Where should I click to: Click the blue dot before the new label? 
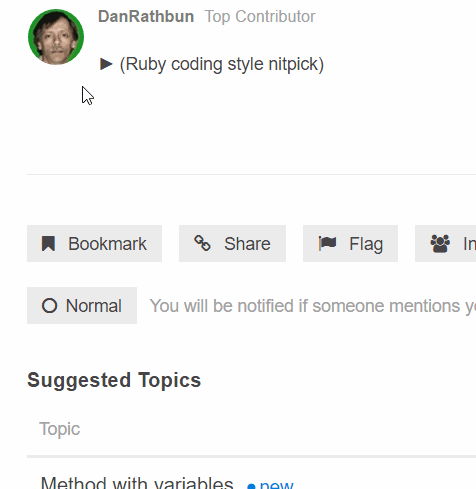(x=251, y=486)
